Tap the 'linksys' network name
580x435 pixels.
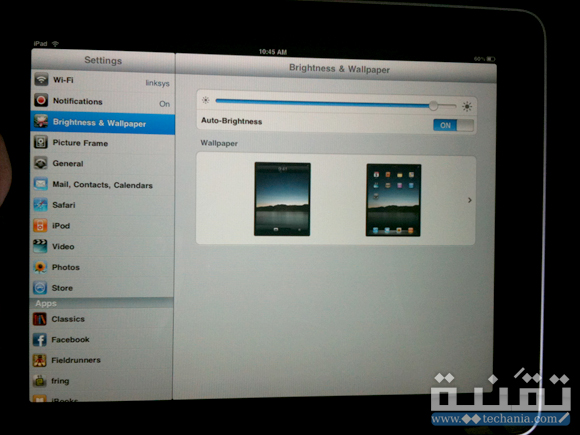[x=158, y=83]
